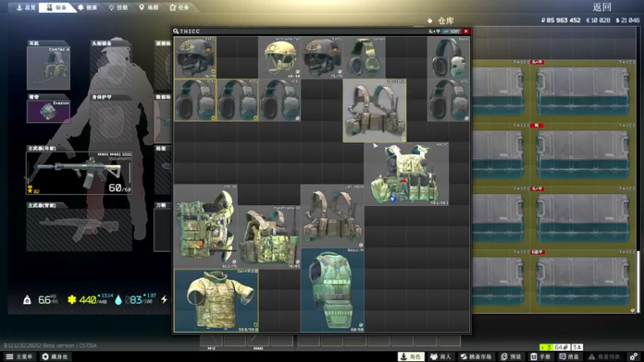Screen dimensions: 644x362
Task: Select the Gen4 assault armor
Action: 216,300
